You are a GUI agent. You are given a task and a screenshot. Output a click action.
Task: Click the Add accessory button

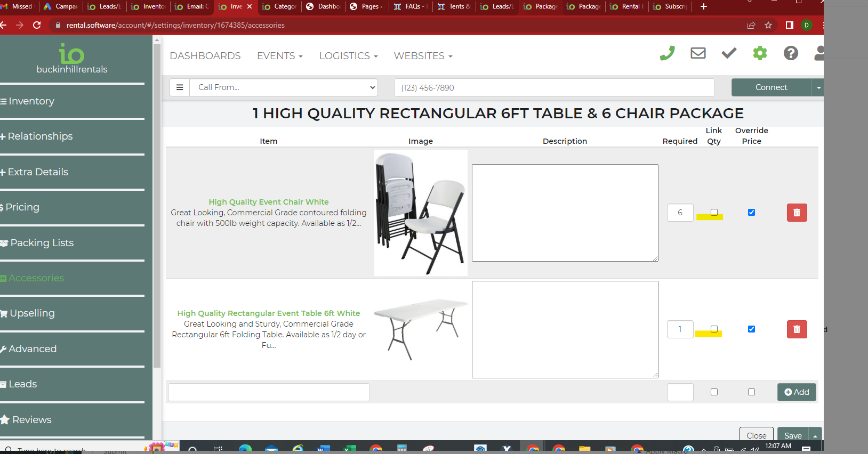pyautogui.click(x=797, y=392)
